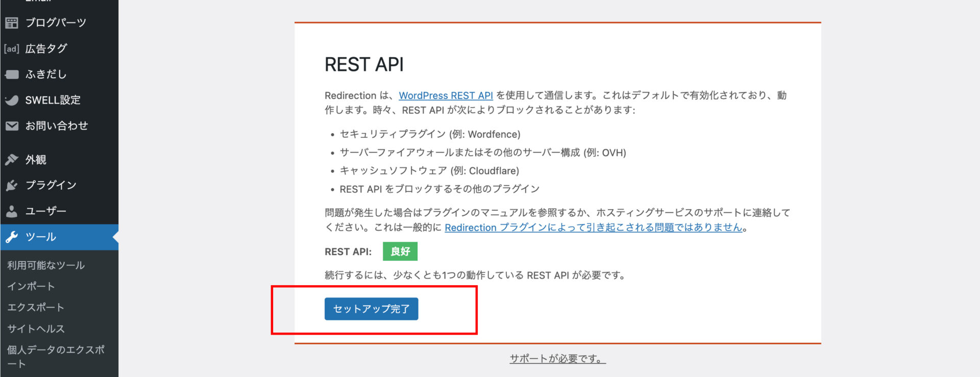
Task: Click the 'REST API:' status label
Action: pyautogui.click(x=348, y=252)
